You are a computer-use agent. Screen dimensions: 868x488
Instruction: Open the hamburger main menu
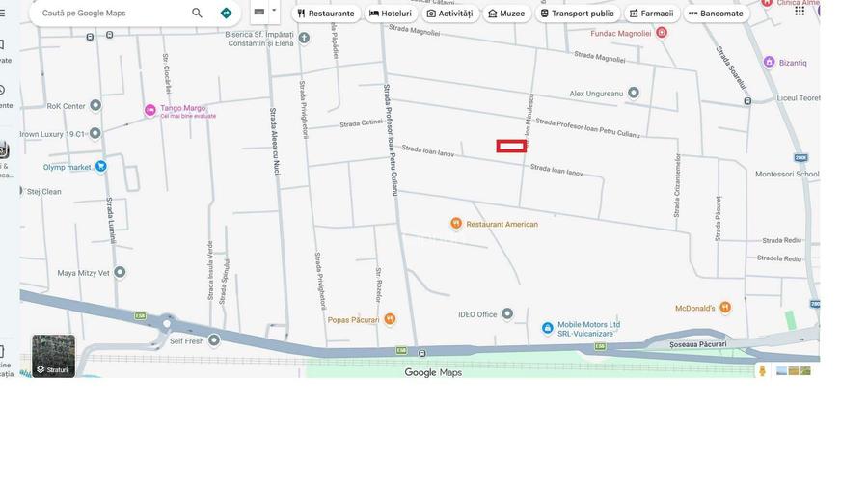coord(3,14)
